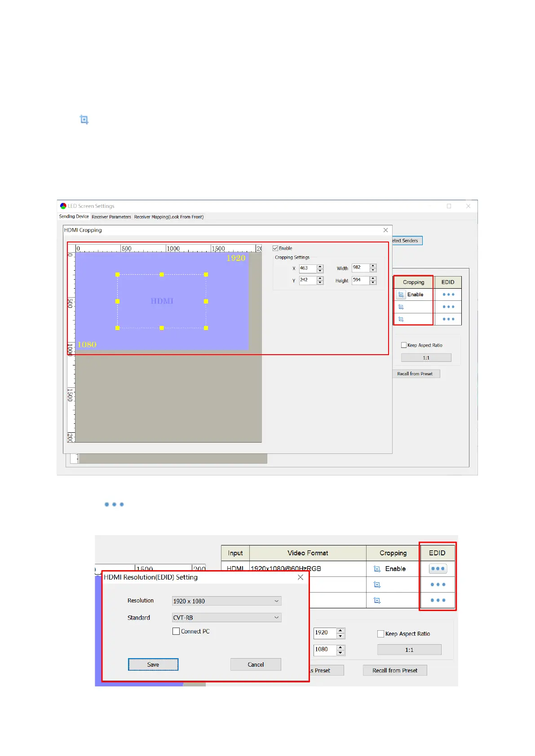Click the 1:1 button in the lower window
Viewport: 535px width, 756px height.
[409, 650]
